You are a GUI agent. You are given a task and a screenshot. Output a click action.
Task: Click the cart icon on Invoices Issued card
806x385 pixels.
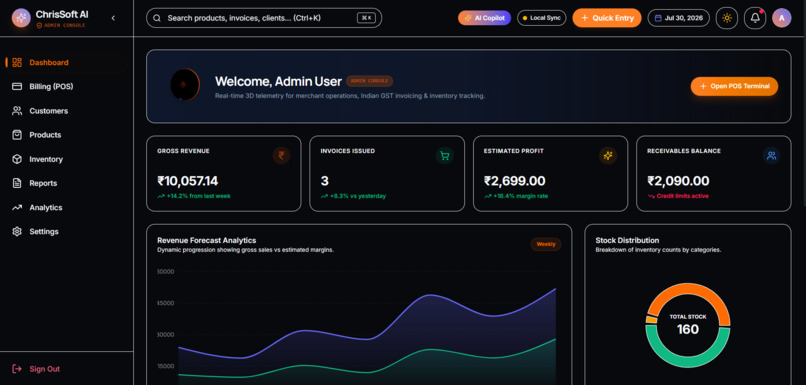(445, 156)
